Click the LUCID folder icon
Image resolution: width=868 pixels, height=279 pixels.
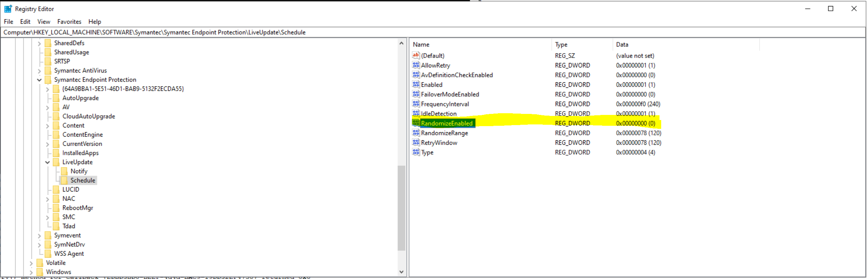tap(56, 190)
